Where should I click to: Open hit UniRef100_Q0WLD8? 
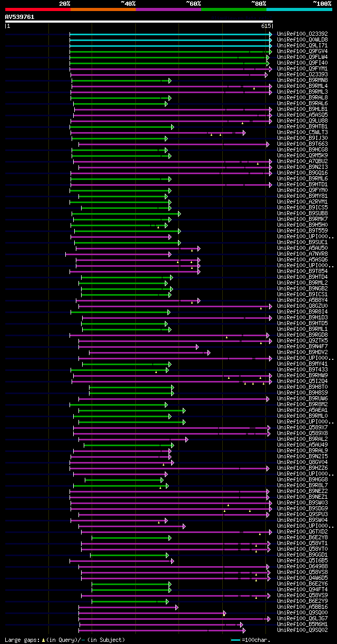tap(302, 39)
